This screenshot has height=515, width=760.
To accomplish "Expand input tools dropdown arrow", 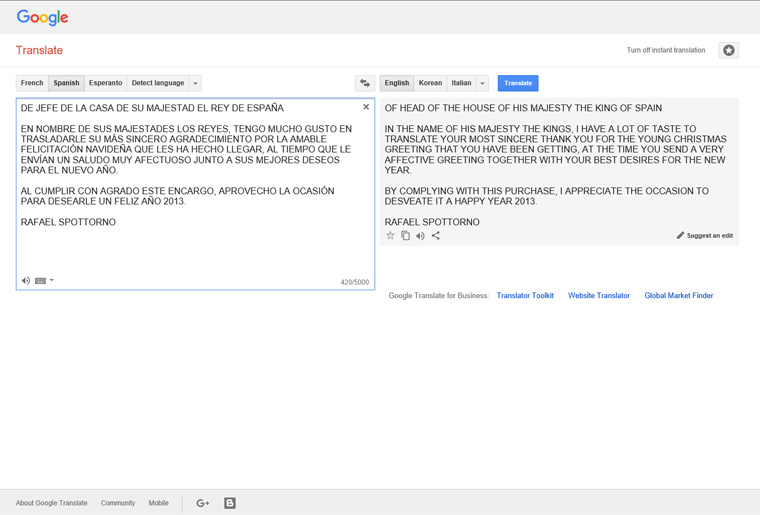I will point(52,280).
